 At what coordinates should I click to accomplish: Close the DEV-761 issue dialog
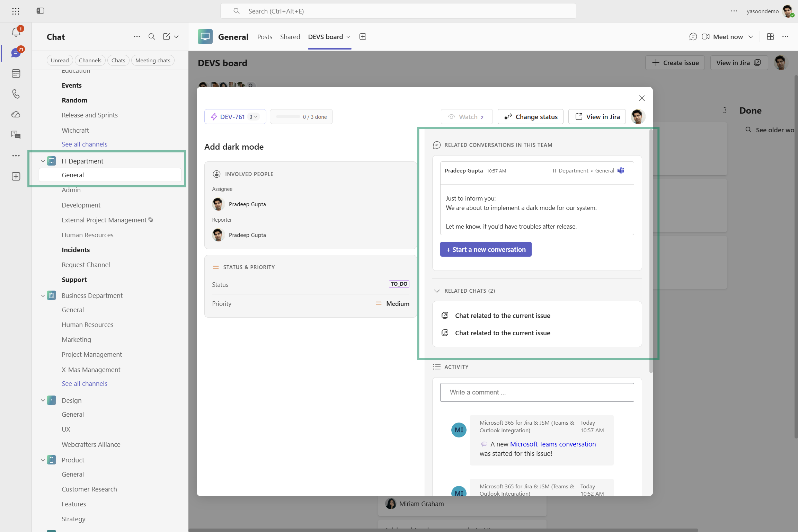click(x=642, y=98)
